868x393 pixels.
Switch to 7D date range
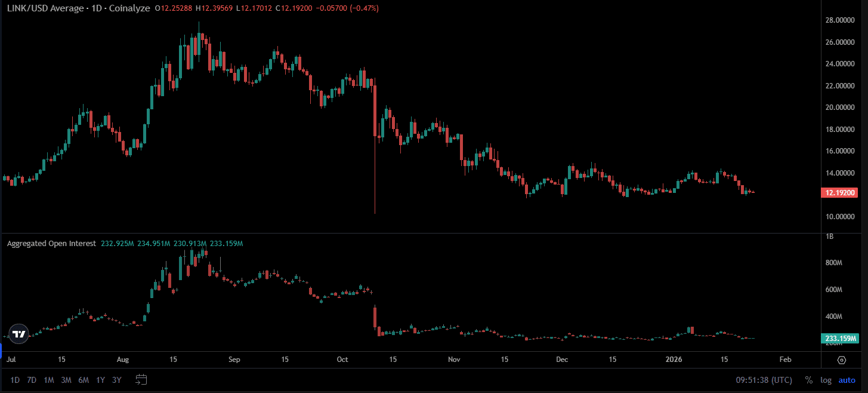click(x=32, y=380)
